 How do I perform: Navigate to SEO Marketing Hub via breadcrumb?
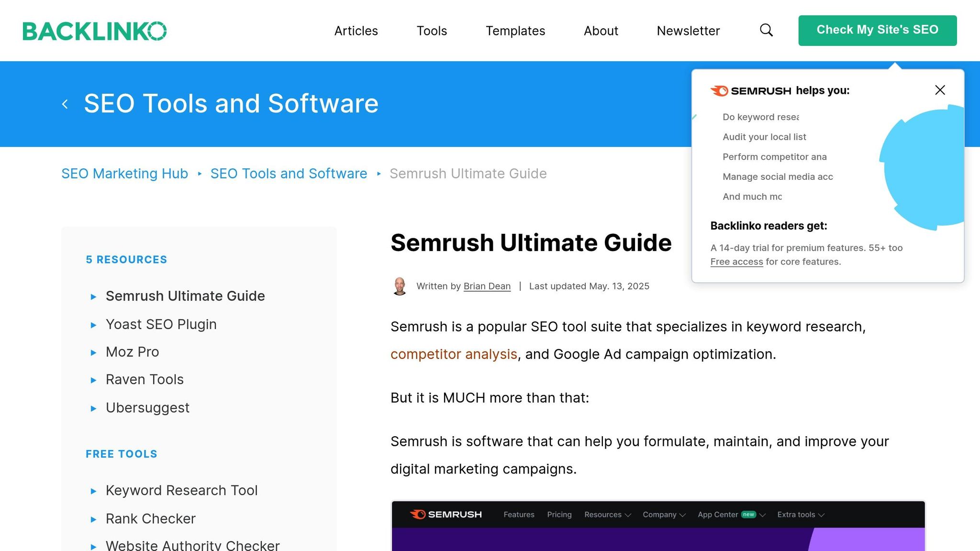point(124,173)
